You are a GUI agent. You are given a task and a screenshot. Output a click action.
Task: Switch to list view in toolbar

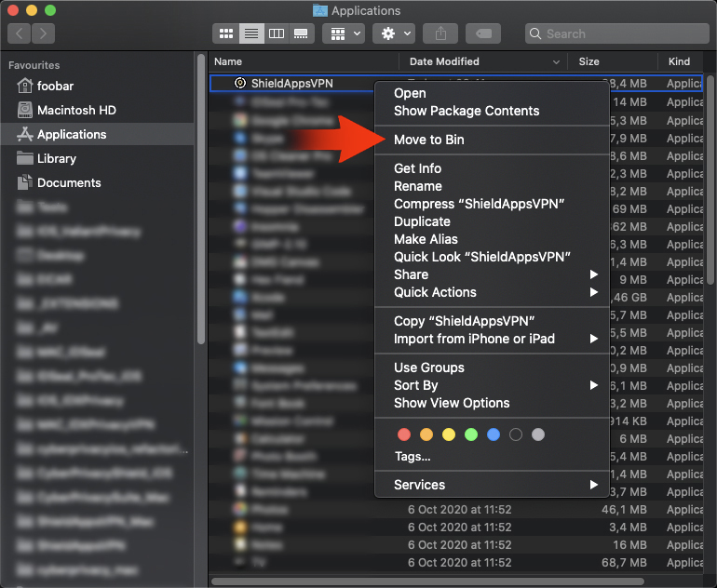pyautogui.click(x=250, y=33)
